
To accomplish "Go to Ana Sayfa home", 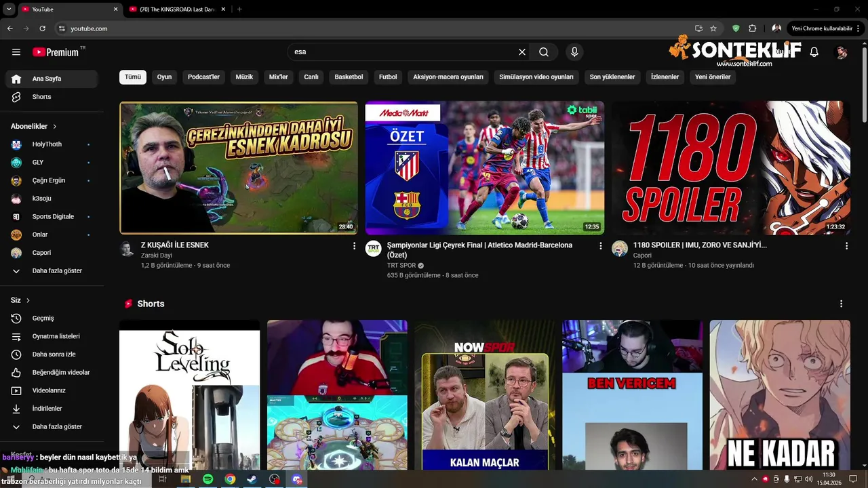I will 52,79.
